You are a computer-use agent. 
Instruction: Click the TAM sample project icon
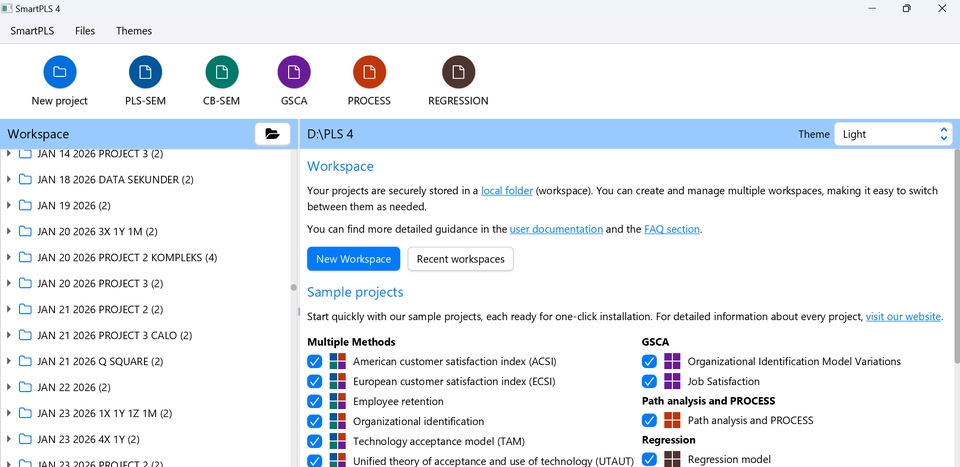click(337, 441)
